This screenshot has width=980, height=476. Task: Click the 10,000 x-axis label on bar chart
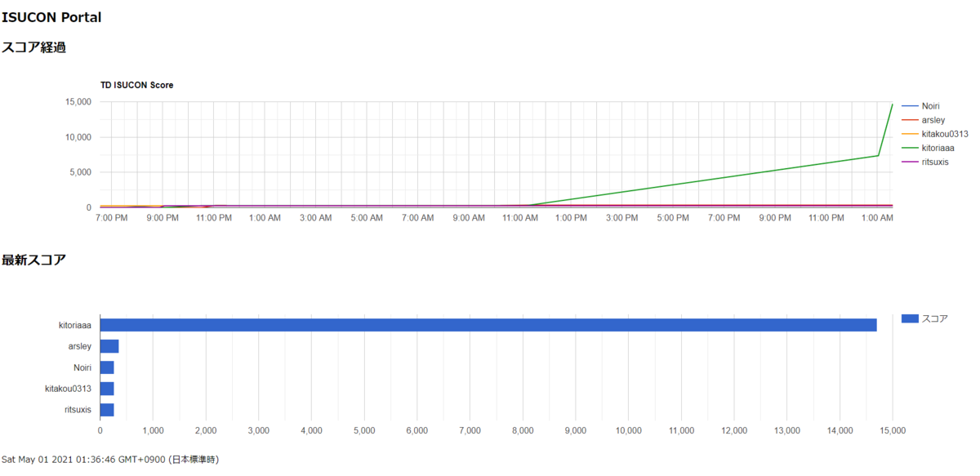point(629,430)
